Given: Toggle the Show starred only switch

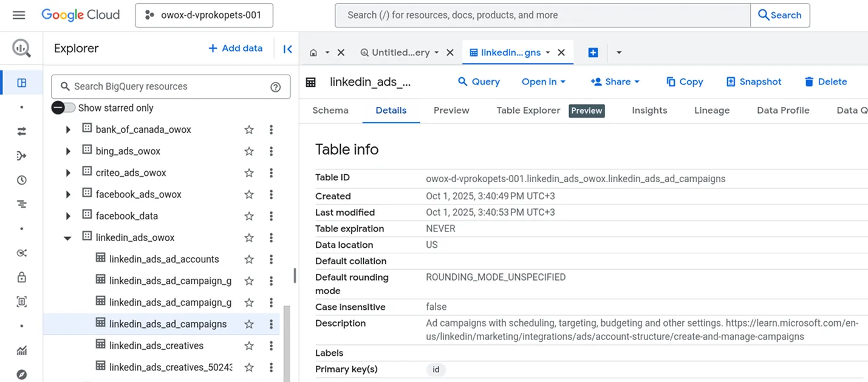Looking at the screenshot, I should (x=63, y=107).
